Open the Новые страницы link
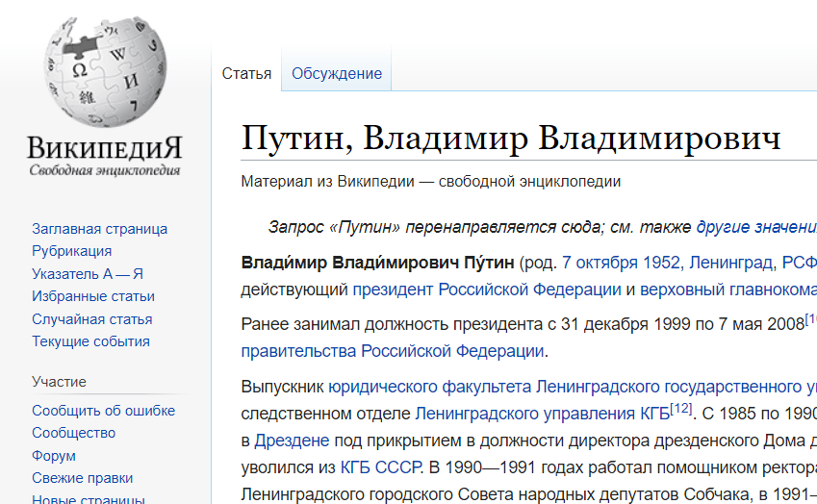The width and height of the screenshot is (817, 504). 89,499
